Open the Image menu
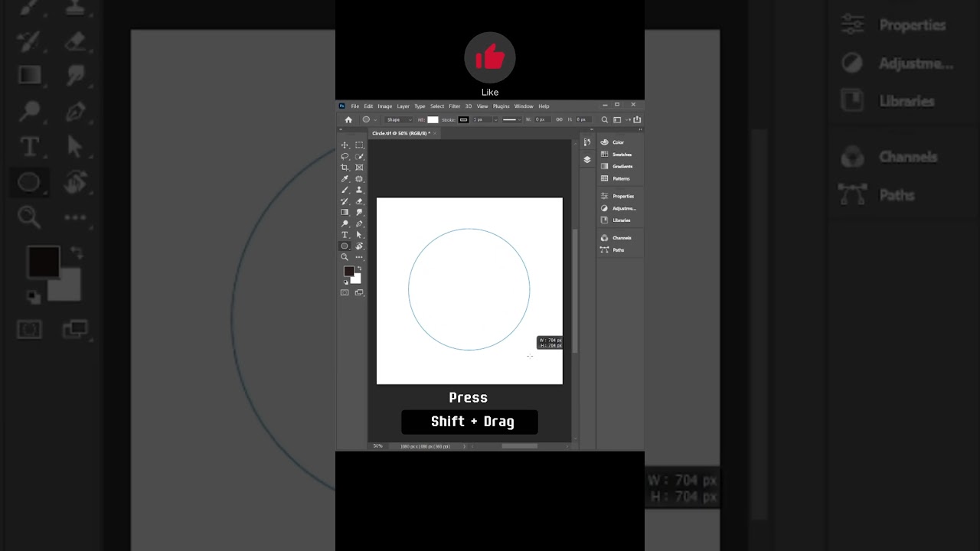Viewport: 980px width, 551px height. [x=384, y=106]
